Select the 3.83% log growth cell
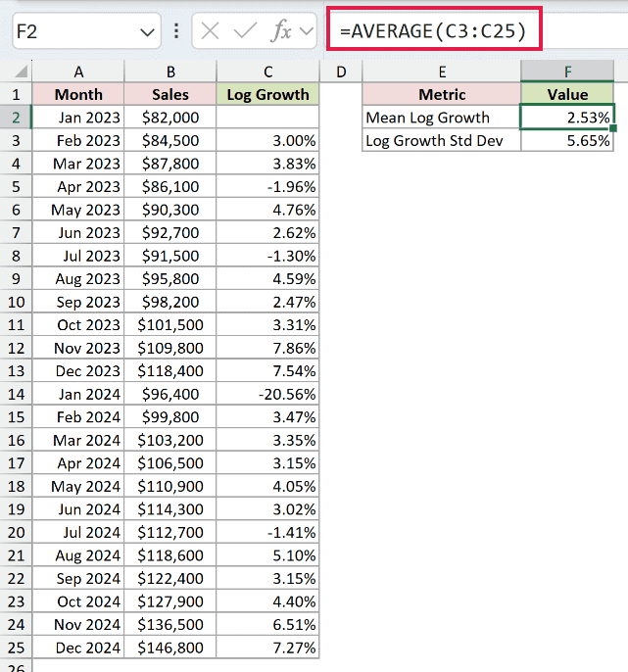This screenshot has height=672, width=628. click(267, 164)
